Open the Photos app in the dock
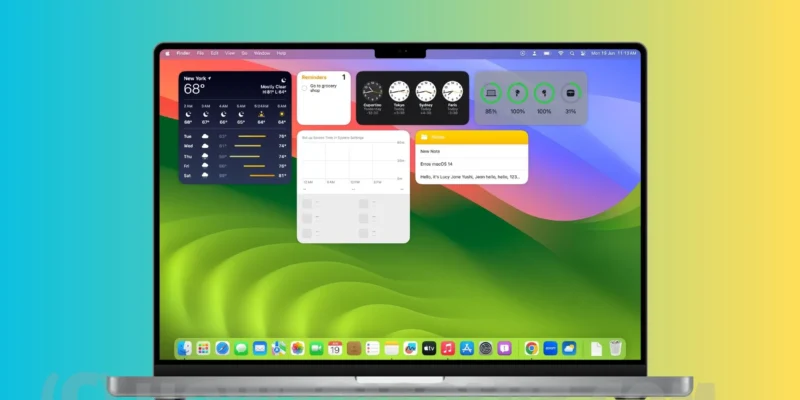800x400 pixels. coord(297,348)
